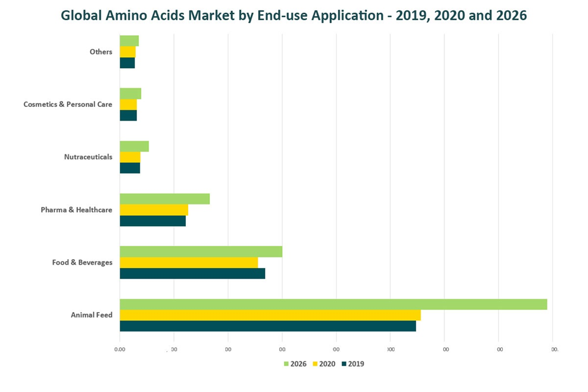Select the Nutraceuticals category label
This screenshot has width=588, height=392.
pos(88,157)
